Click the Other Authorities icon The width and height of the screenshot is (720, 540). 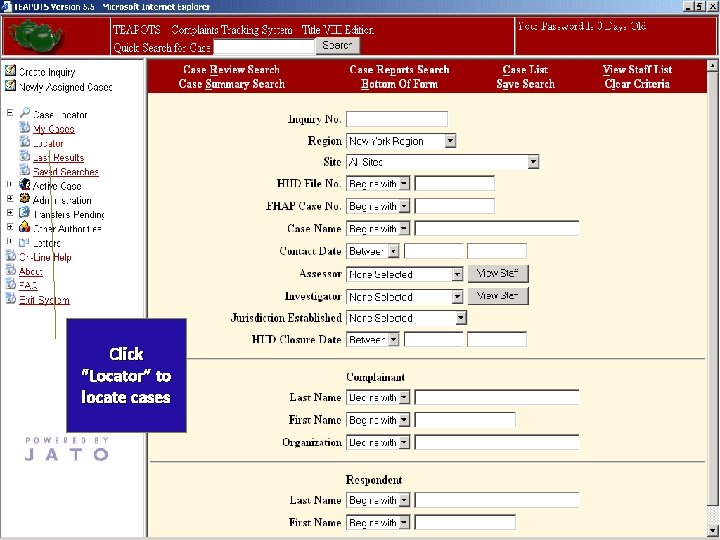tap(25, 227)
